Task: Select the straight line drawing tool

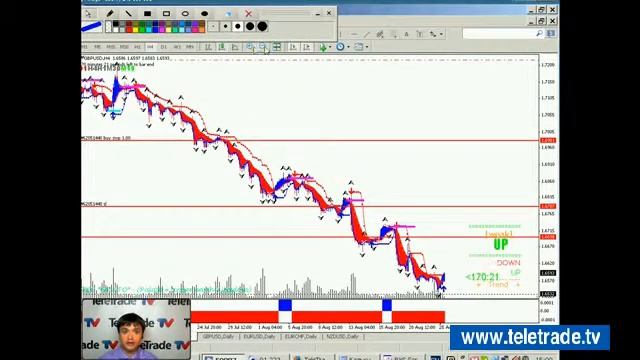Action: coord(129,13)
